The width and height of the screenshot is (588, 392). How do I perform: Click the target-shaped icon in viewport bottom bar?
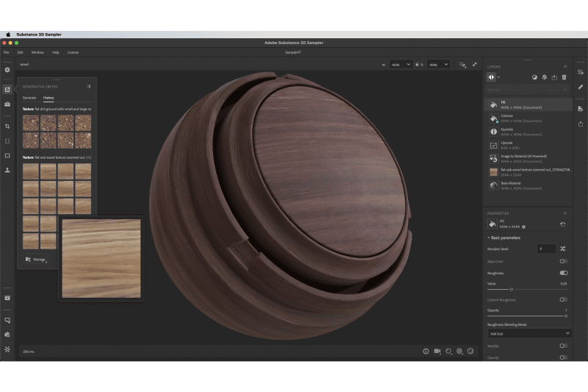point(459,351)
